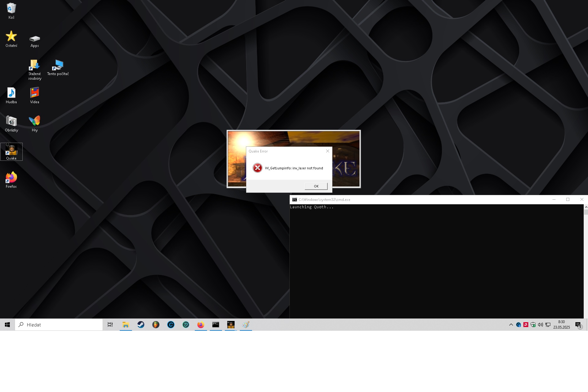The image size is (588, 392).
Task: Switch to cmd.exe on the taskbar
Action: [216, 325]
